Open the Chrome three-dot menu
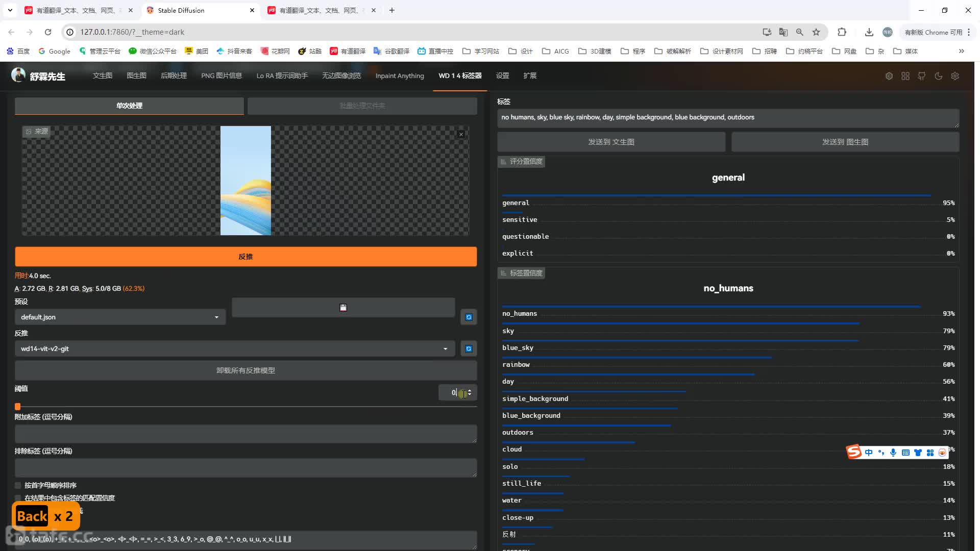Image resolution: width=980 pixels, height=551 pixels. coord(969,32)
